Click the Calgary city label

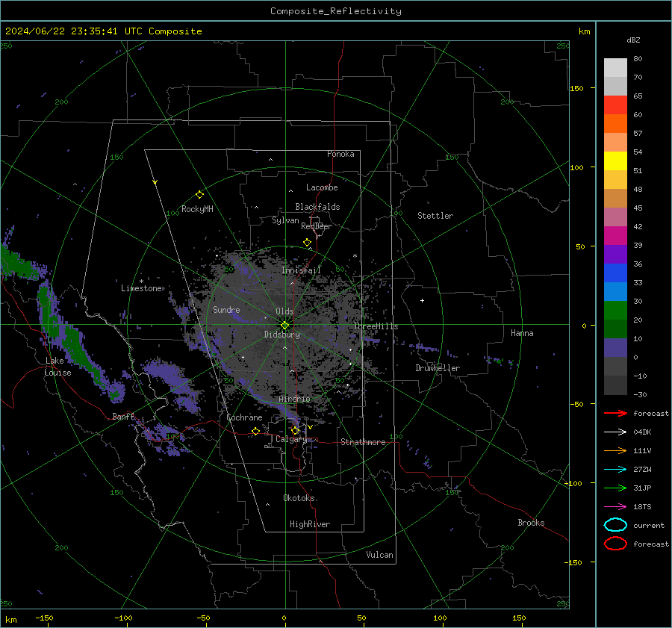tap(291, 439)
